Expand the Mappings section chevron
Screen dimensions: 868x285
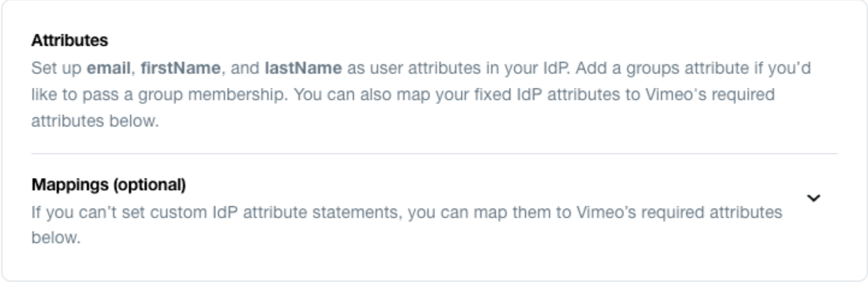(813, 198)
